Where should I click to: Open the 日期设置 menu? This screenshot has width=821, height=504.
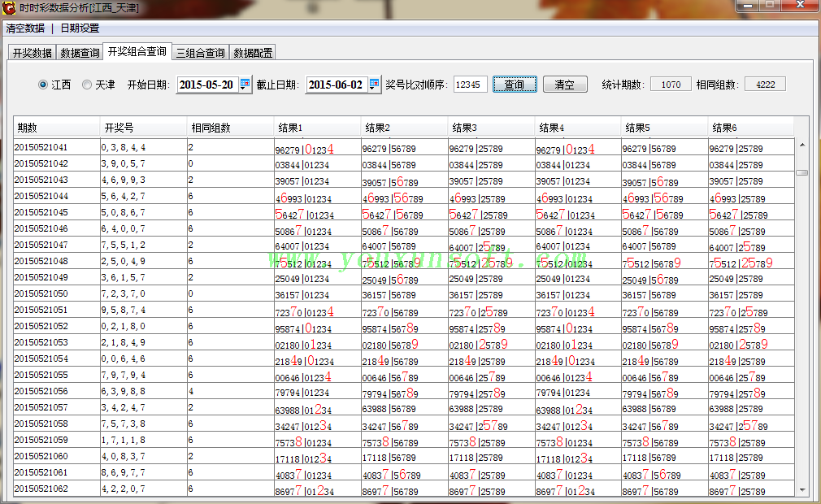click(x=80, y=28)
